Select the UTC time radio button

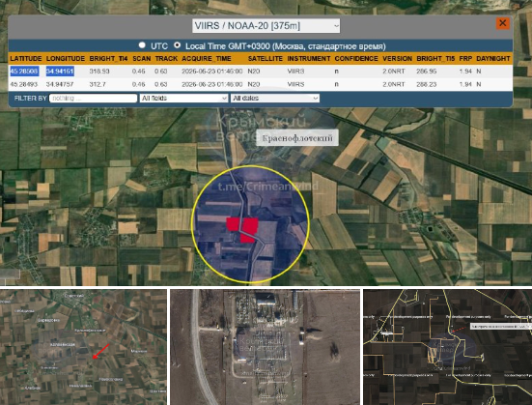pyautogui.click(x=142, y=45)
